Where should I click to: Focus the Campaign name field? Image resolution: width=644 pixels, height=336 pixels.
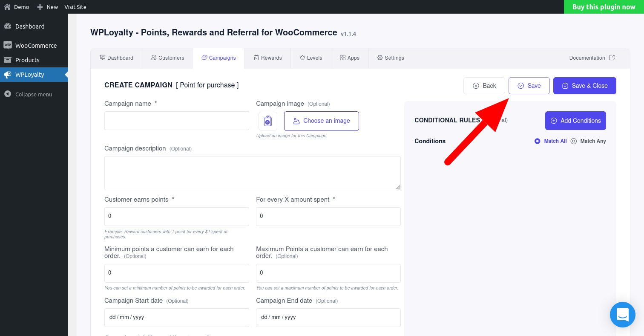(177, 121)
